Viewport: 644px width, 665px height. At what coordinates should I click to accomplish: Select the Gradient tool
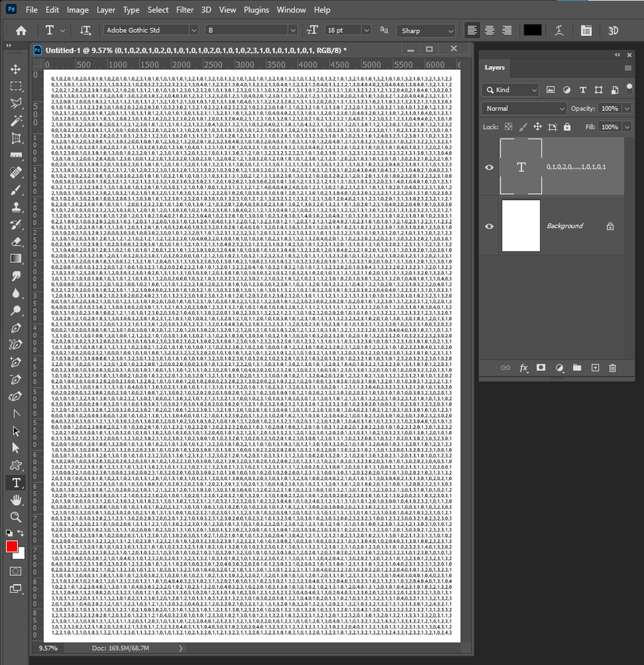[16, 259]
